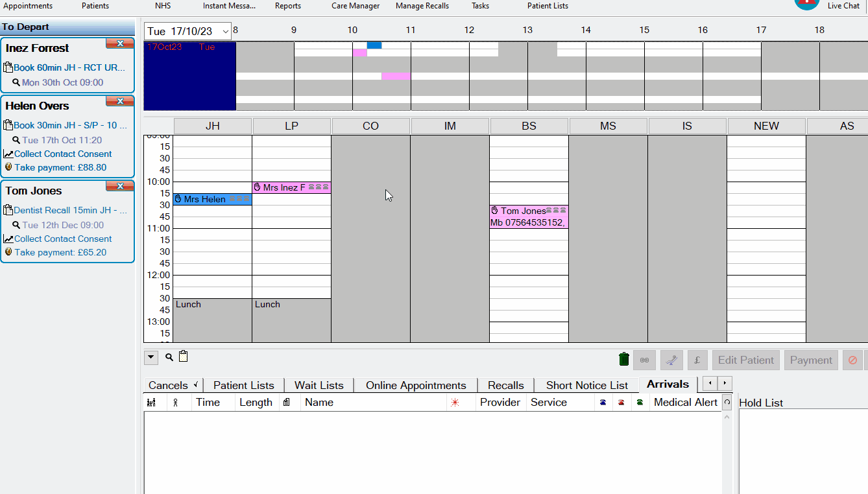Click the green trash bin icon

click(624, 359)
